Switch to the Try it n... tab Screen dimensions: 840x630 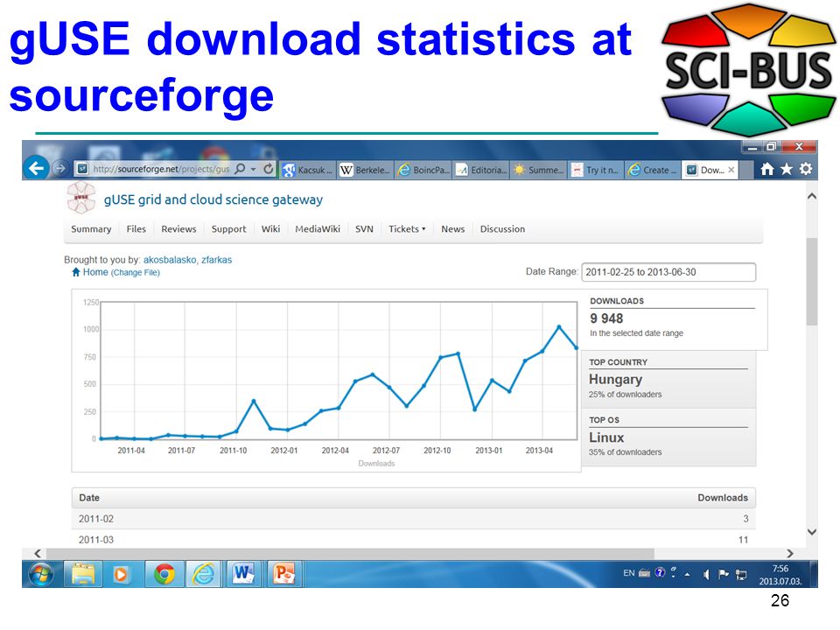click(595, 170)
